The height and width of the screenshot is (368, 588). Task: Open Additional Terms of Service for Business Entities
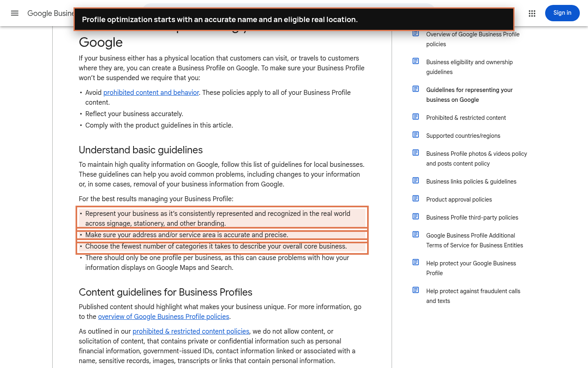[x=474, y=240]
